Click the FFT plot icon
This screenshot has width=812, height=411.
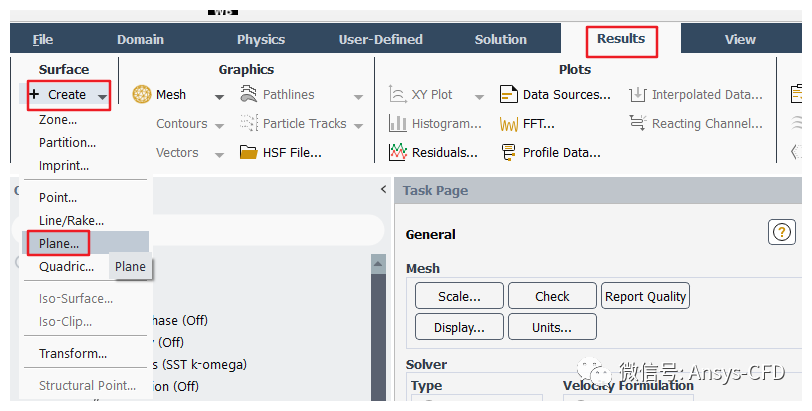tap(508, 124)
